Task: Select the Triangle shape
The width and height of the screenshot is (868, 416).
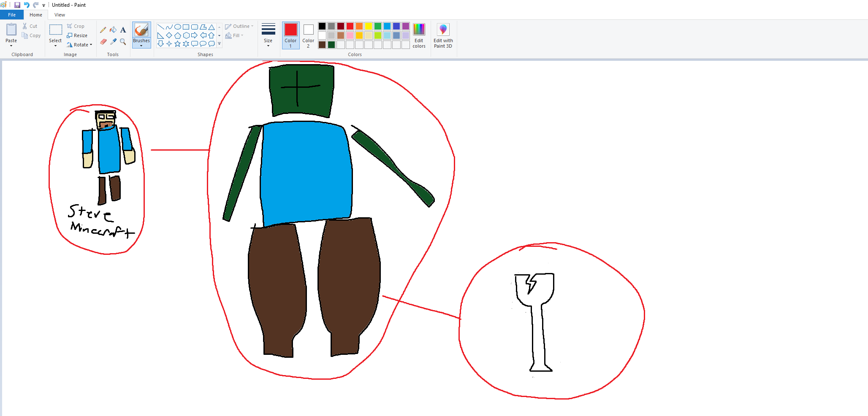Action: pyautogui.click(x=212, y=27)
